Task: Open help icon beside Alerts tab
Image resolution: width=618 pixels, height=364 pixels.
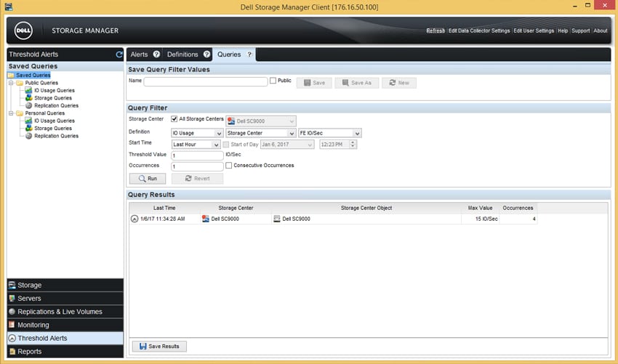Action: coord(156,54)
